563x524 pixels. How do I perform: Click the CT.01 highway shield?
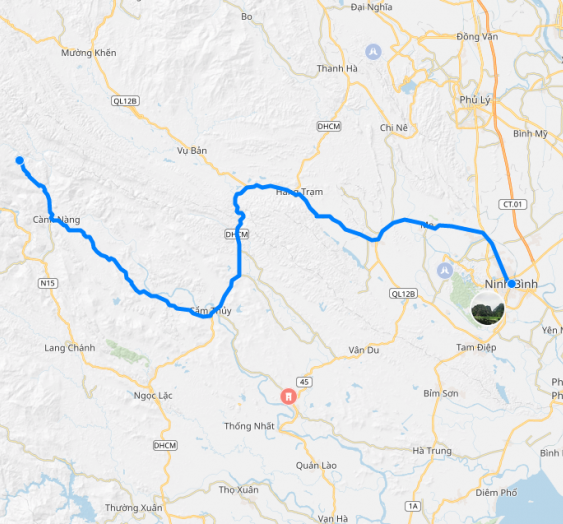(x=513, y=204)
